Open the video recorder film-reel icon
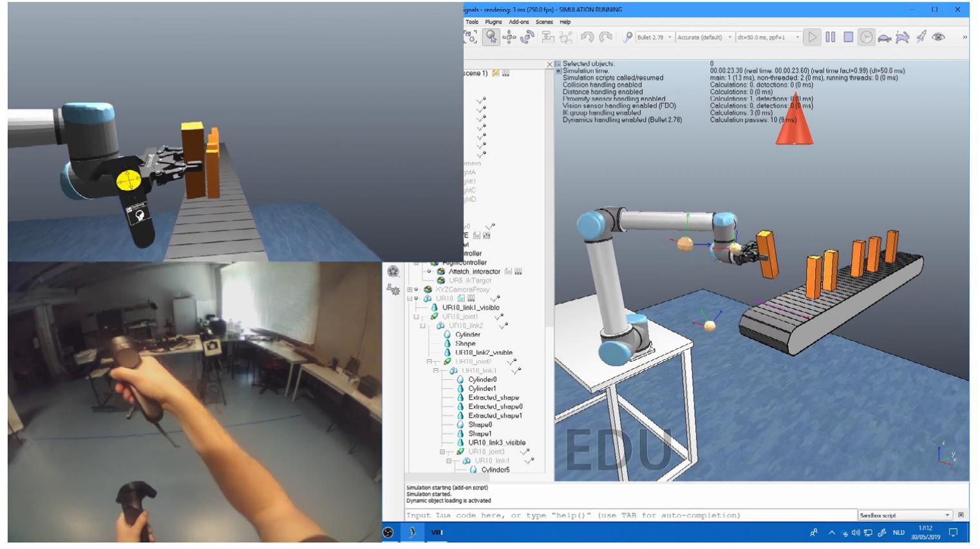Viewport: 980px width, 549px height. pos(393,272)
